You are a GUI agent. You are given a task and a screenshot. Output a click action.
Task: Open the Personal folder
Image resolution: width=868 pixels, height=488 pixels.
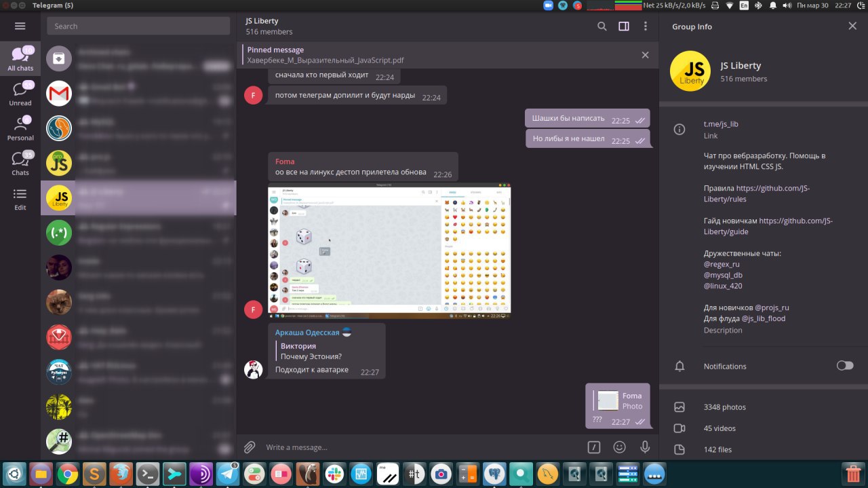click(x=20, y=128)
